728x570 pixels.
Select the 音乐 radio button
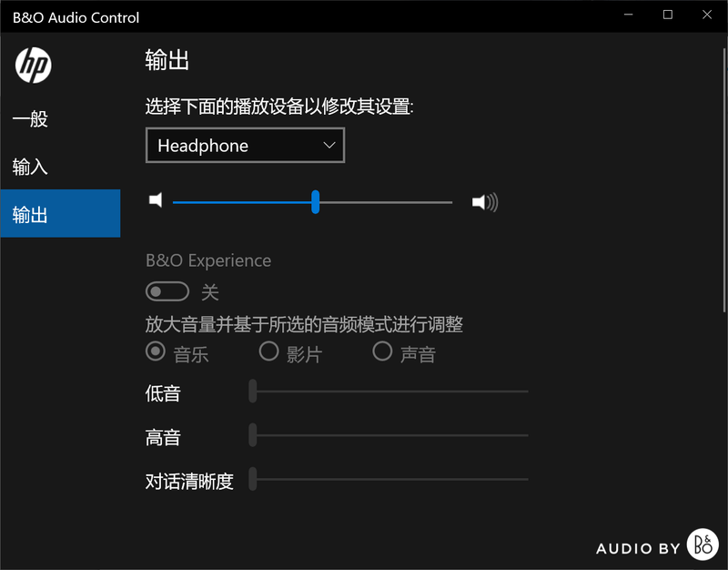[156, 351]
